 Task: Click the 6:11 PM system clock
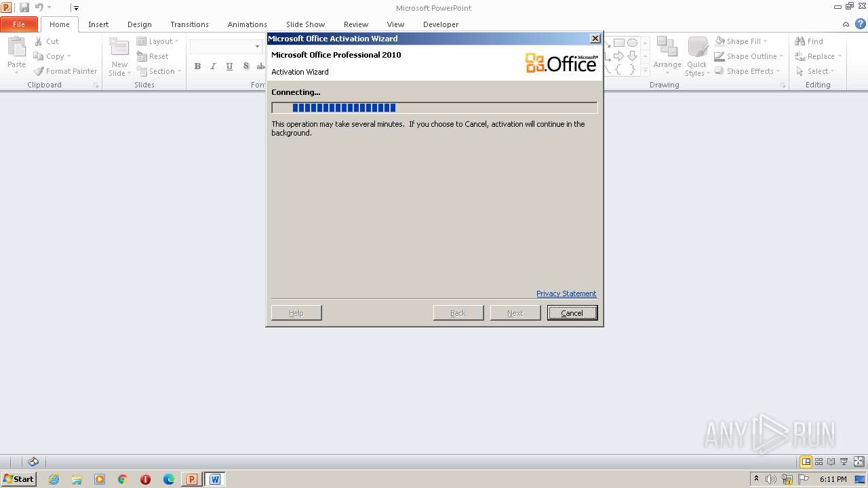pos(833,479)
